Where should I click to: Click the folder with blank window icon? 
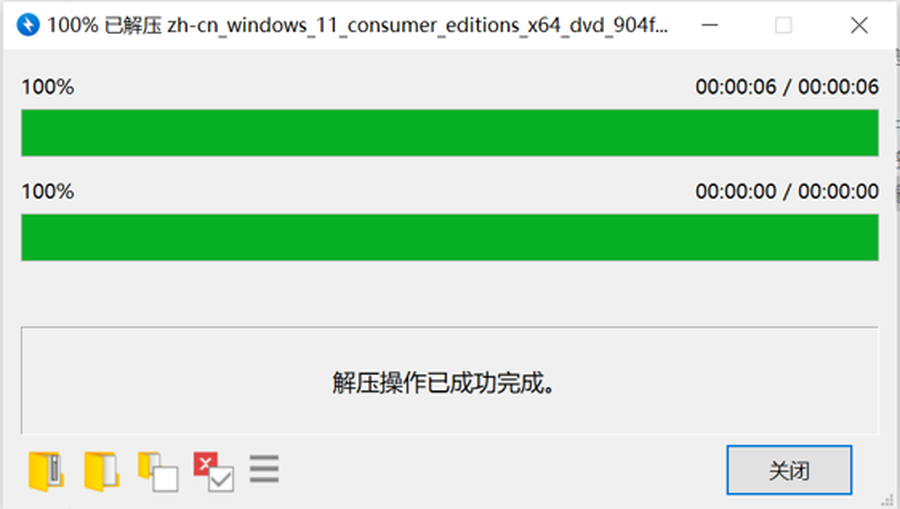[158, 472]
